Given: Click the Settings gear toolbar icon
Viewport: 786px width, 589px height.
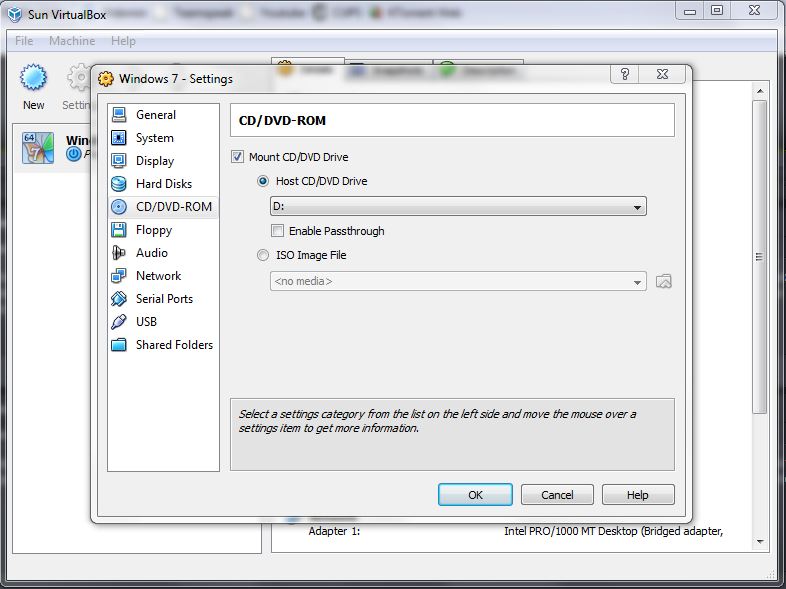Looking at the screenshot, I should (x=79, y=78).
